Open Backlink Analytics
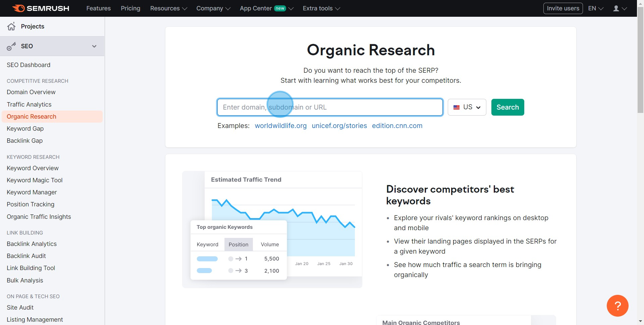 [x=32, y=244]
